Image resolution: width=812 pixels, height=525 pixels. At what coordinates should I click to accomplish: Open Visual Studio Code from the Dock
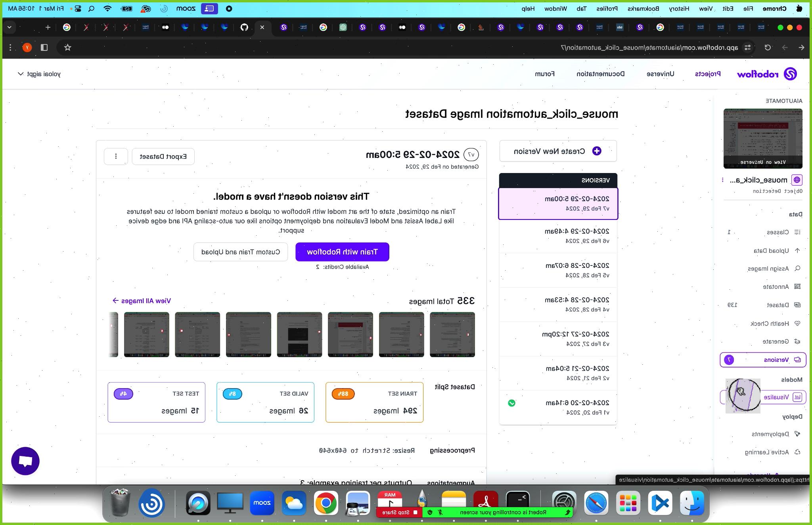click(660, 503)
